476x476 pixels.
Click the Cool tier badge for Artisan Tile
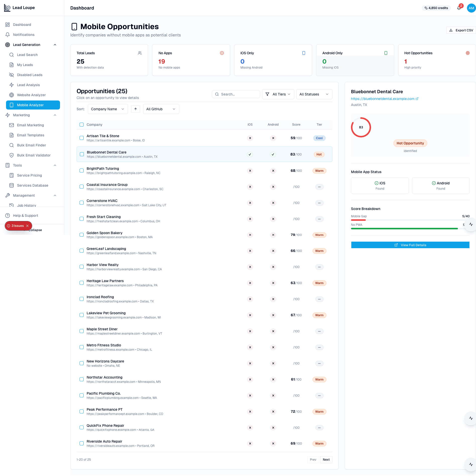click(x=319, y=138)
